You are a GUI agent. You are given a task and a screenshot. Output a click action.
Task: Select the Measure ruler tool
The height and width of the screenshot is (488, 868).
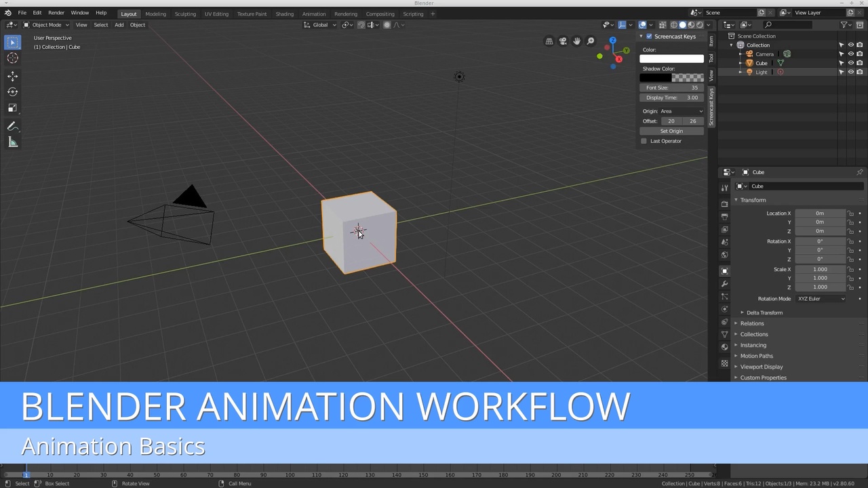tap(12, 142)
